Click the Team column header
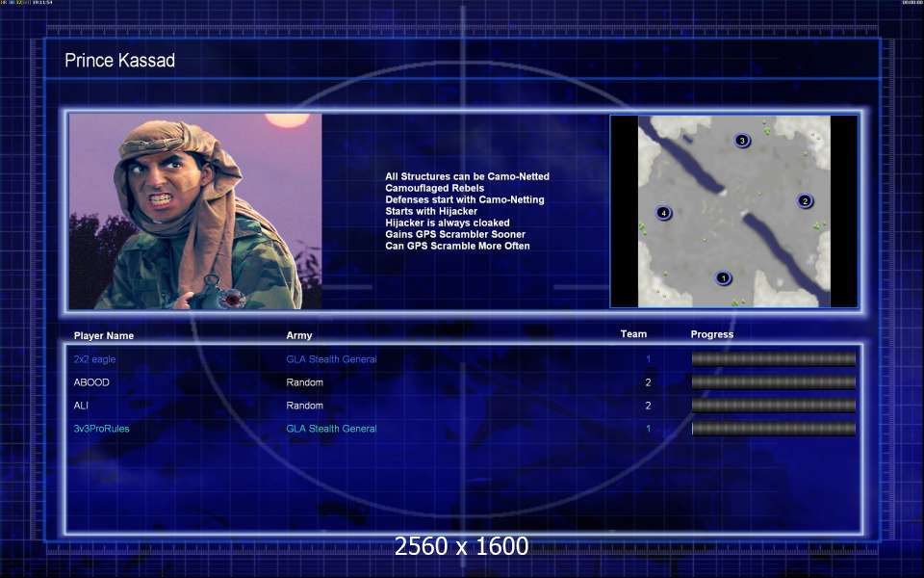Viewport: 924px width, 578px height. pos(633,334)
